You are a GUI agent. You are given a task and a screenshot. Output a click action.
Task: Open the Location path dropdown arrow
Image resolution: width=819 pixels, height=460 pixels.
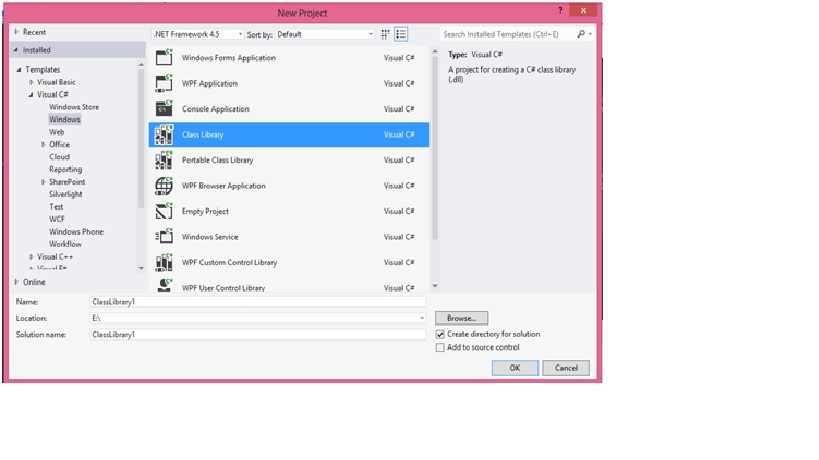(422, 318)
